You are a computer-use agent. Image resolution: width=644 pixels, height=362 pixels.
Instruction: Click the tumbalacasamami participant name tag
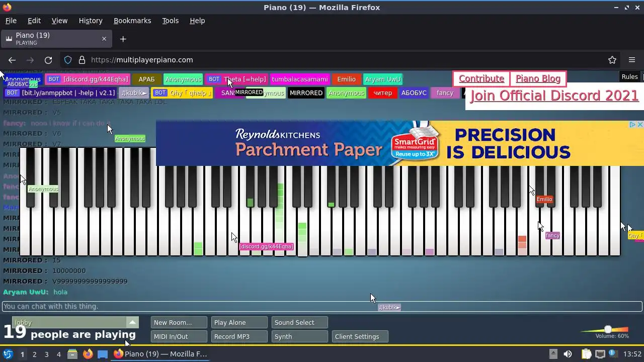coord(300,79)
